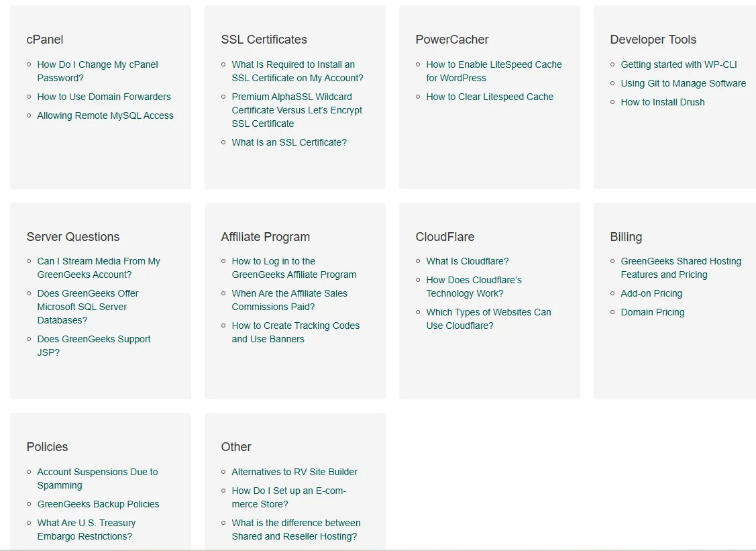Viewport: 756px width, 551px height.
Task: Open 'How Do I Set up an E-commerce Store?'
Action: (289, 497)
